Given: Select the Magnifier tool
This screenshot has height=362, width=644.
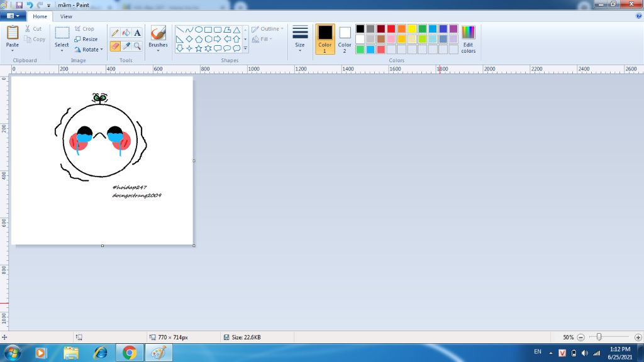Looking at the screenshot, I should click(137, 46).
